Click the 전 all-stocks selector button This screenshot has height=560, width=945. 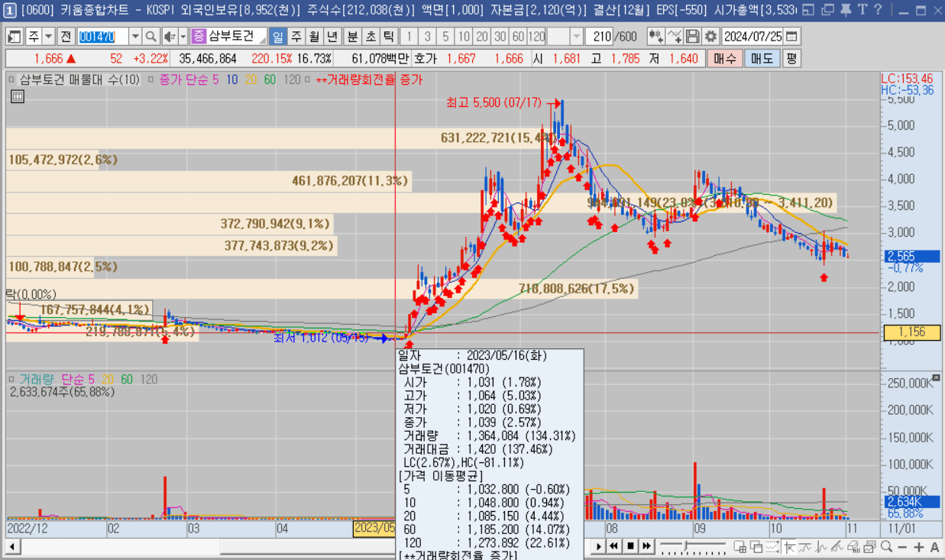click(66, 37)
